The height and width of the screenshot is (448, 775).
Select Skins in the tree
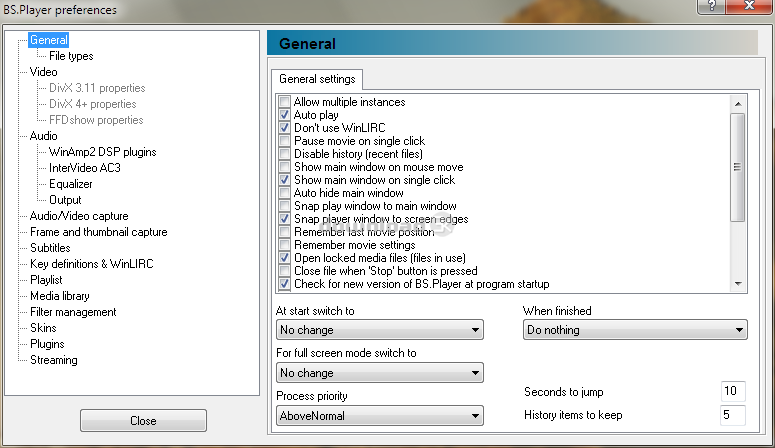[x=43, y=328]
